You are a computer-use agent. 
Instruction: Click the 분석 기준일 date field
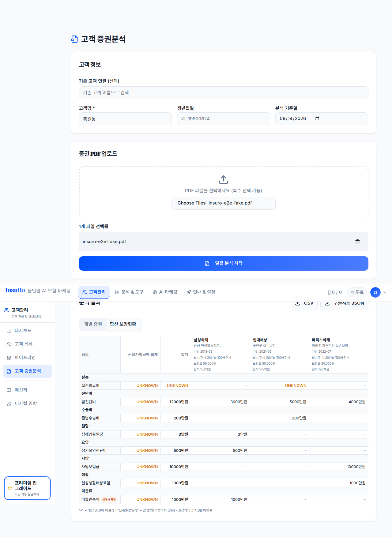pyautogui.click(x=322, y=119)
